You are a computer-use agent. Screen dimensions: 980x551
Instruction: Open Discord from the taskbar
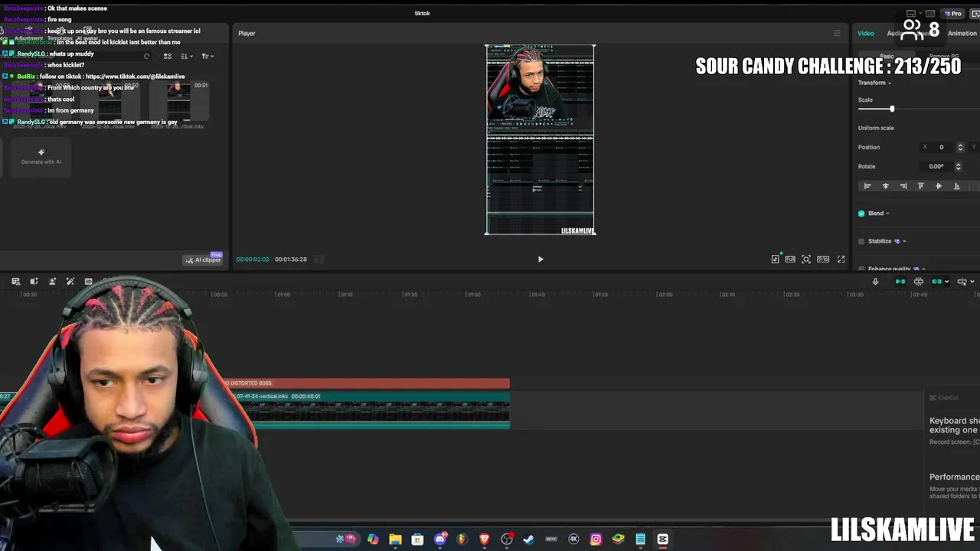pos(440,540)
